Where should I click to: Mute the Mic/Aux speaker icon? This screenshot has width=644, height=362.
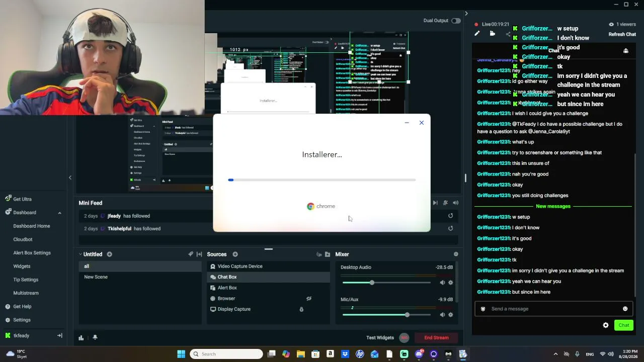click(x=442, y=315)
